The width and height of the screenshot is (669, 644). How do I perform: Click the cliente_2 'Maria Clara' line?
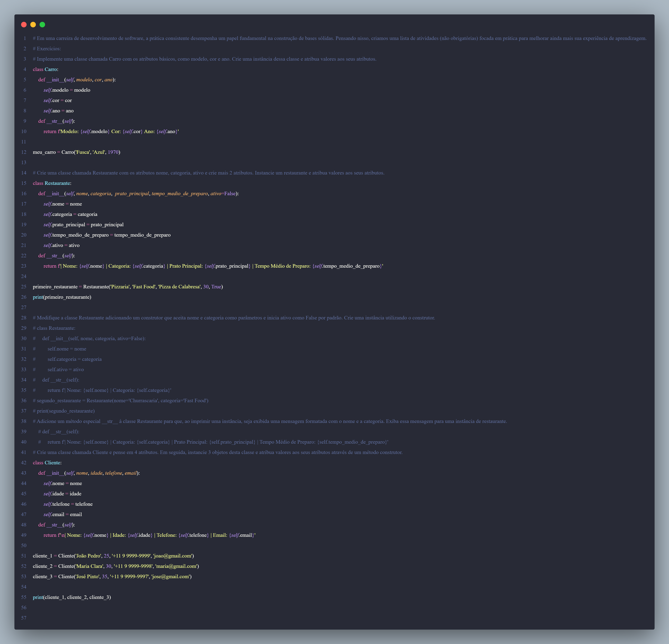[116, 566]
